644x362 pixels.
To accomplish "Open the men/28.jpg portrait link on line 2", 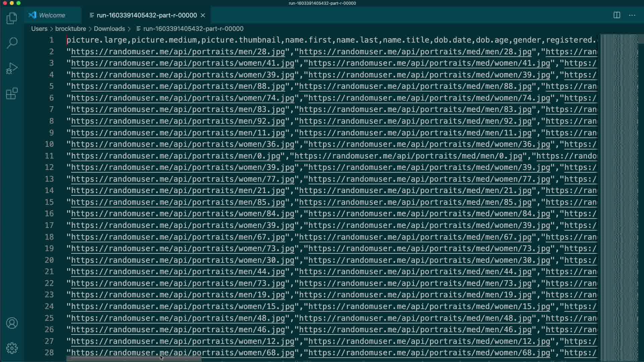I will (178, 52).
